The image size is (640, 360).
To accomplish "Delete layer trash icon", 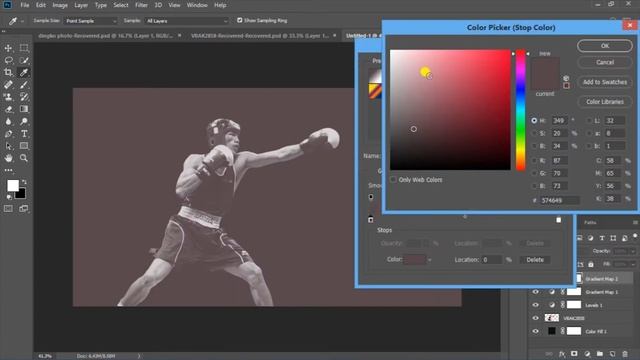I will [x=625, y=354].
